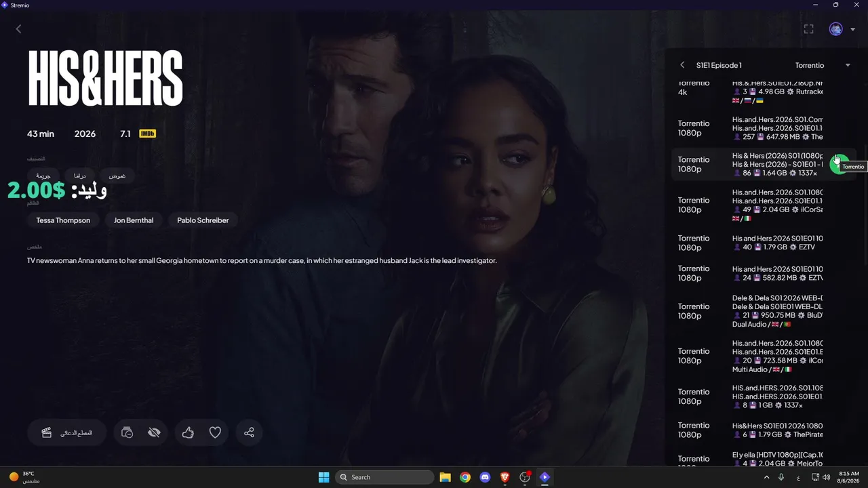The image size is (868, 488).
Task: Show hidden system tray icons
Action: 766,477
